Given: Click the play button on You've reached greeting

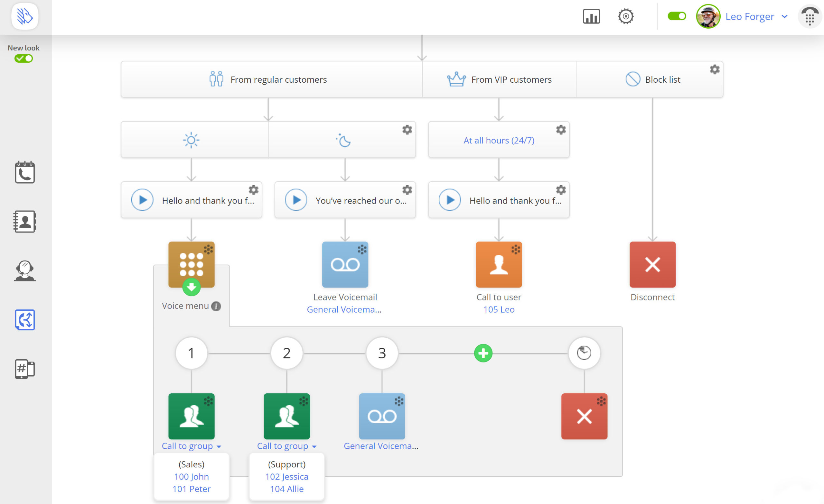Looking at the screenshot, I should click(295, 200).
